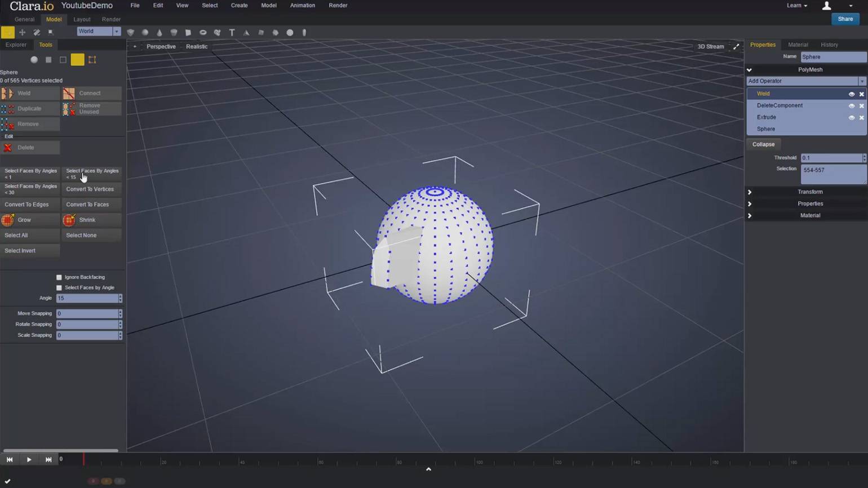The image size is (868, 488).
Task: Expand the viewport to fullscreen
Action: [x=736, y=47]
